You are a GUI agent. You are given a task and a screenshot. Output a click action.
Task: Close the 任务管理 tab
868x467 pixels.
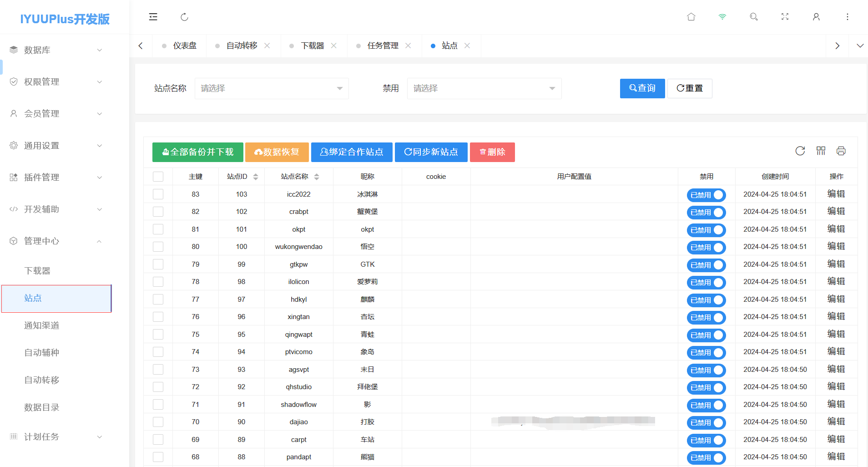coord(408,46)
